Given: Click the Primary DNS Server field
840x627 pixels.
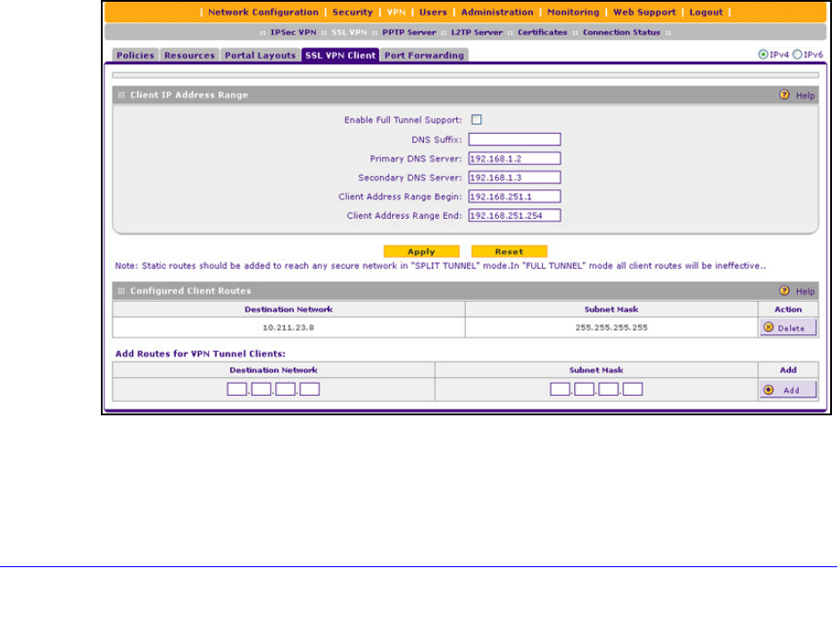Looking at the screenshot, I should 513,158.
